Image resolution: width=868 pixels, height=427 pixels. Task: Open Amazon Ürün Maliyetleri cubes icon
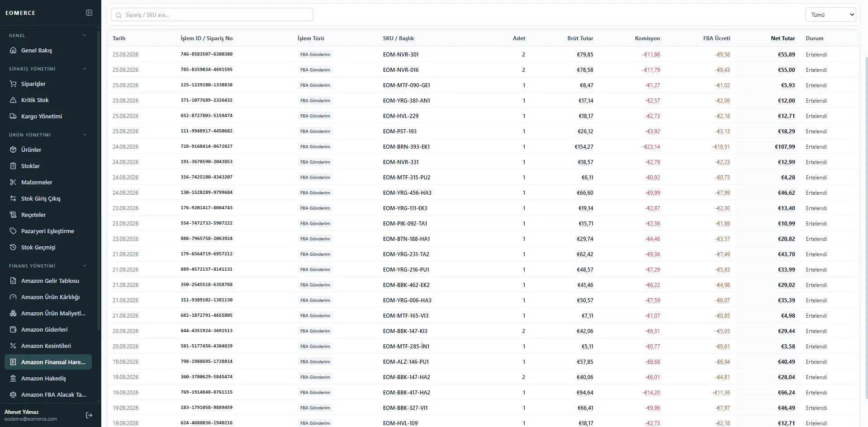(13, 313)
